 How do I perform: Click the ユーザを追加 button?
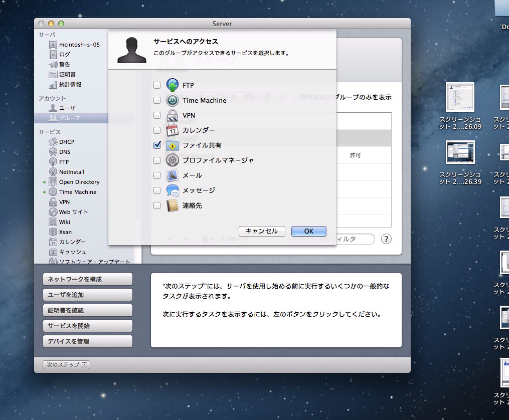pyautogui.click(x=88, y=295)
